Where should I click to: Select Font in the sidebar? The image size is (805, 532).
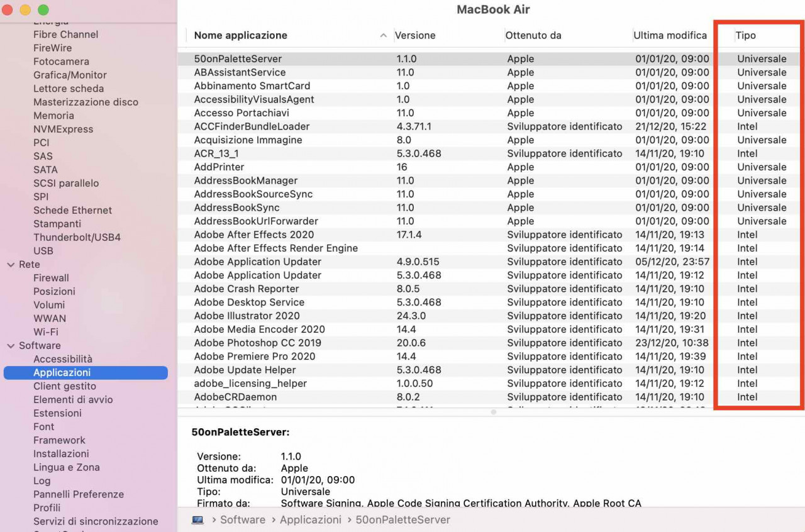coord(44,427)
